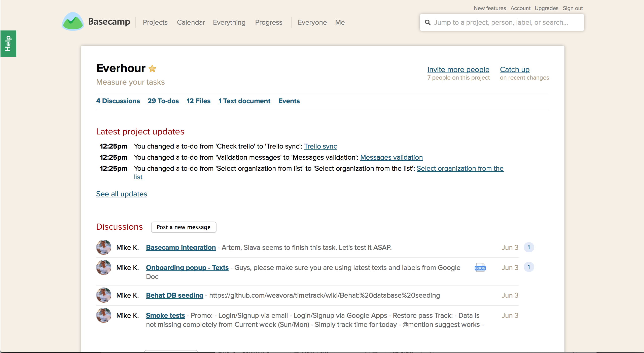
Task: Click Mike K. avatar beside Behat DB seeding
Action: point(104,295)
